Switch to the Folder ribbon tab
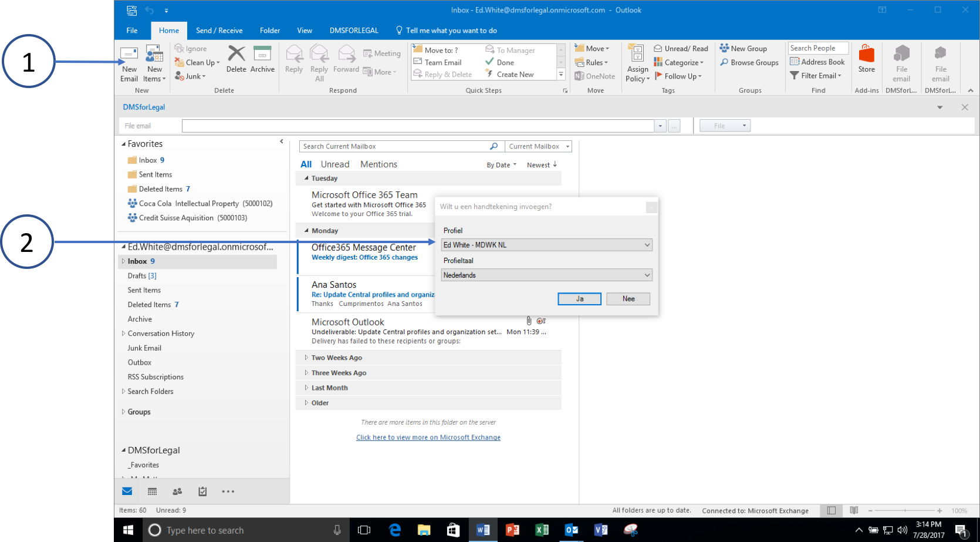 coord(270,31)
